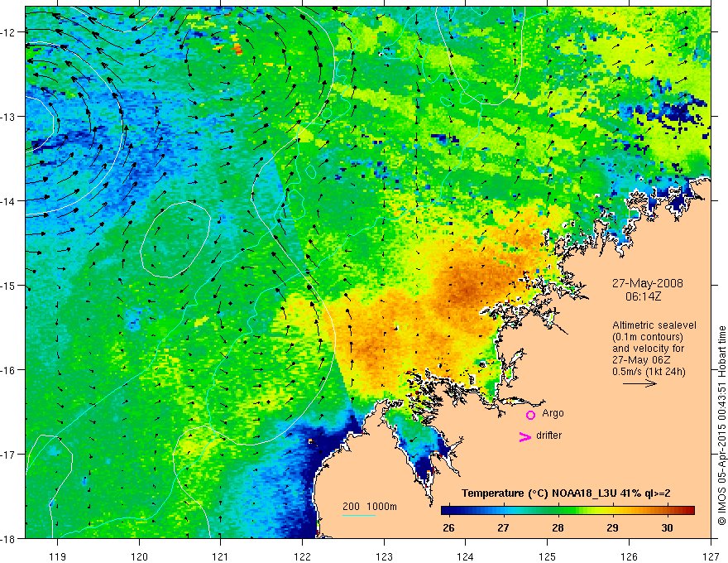
Task: Click the longitude label 119
Action: point(58,557)
